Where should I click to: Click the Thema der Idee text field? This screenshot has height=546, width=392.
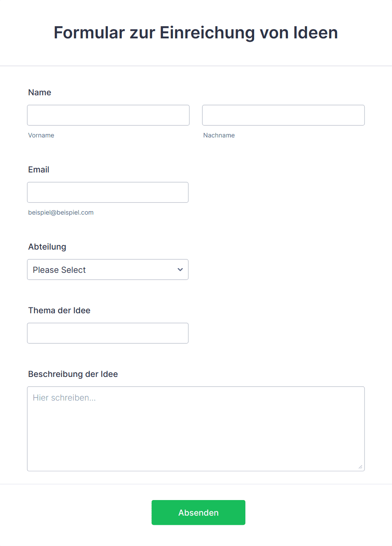coord(108,333)
